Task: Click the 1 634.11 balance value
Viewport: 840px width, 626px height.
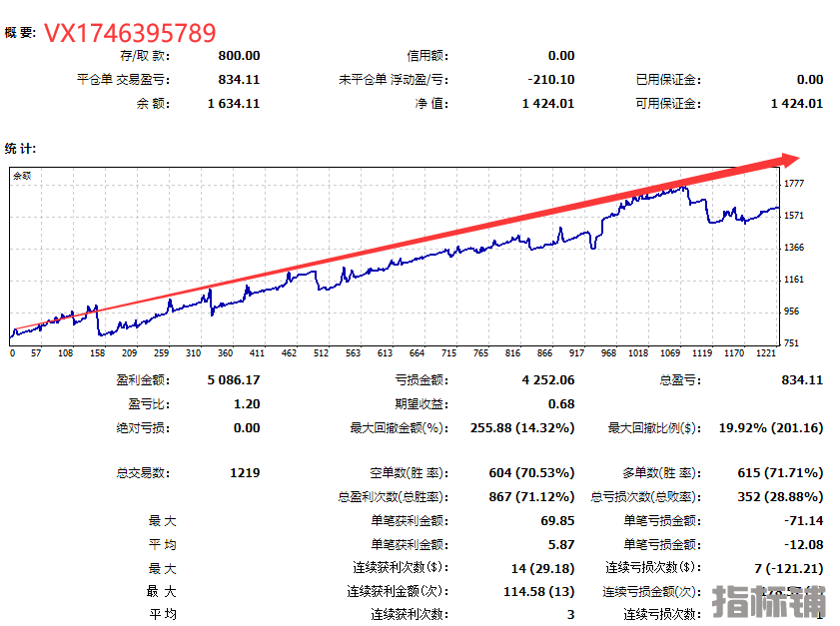Action: tap(234, 103)
